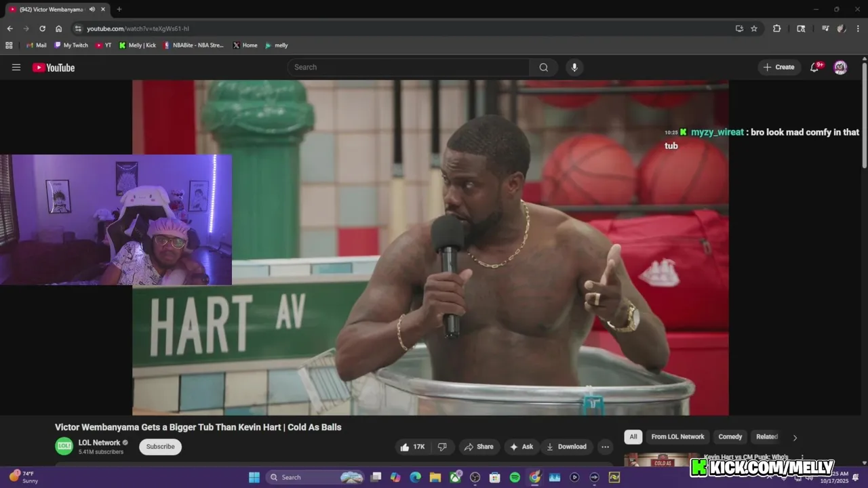The image size is (868, 488).
Task: Open the My Twitch bookmark
Action: click(x=71, y=45)
